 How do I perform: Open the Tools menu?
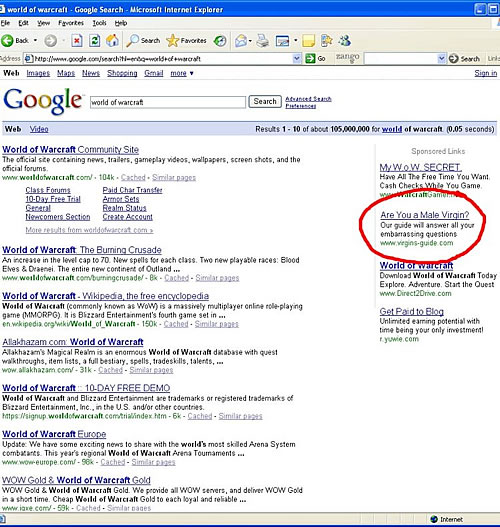pyautogui.click(x=99, y=23)
